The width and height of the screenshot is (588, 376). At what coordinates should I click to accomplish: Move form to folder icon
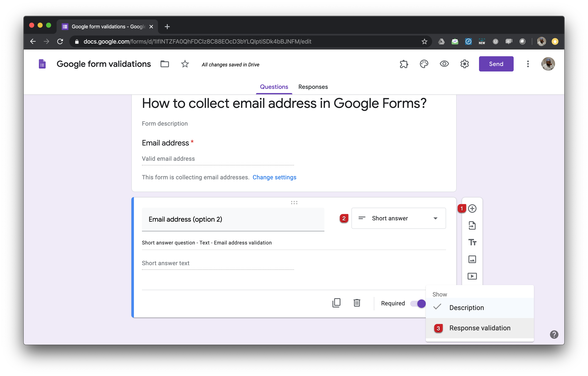pyautogui.click(x=165, y=64)
